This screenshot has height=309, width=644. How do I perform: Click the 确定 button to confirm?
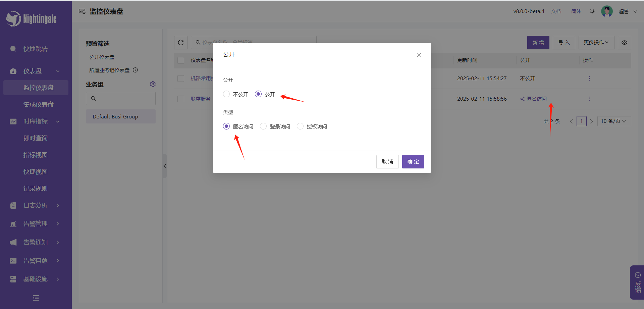coord(413,162)
